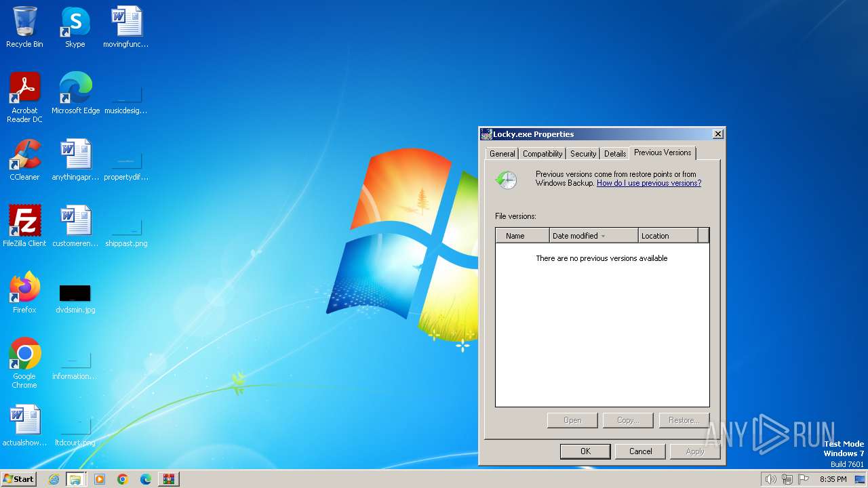Sort by the Name column header
The width and height of the screenshot is (868, 488).
click(x=522, y=236)
